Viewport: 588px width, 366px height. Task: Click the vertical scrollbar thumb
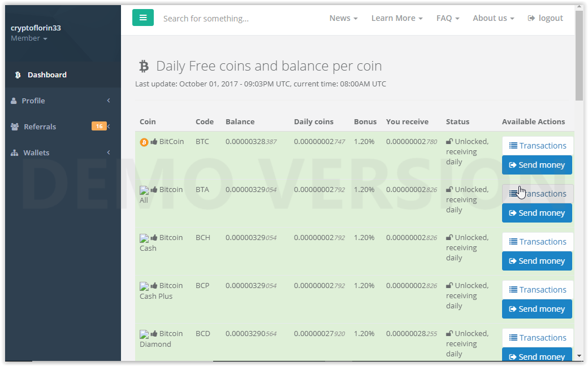click(580, 56)
